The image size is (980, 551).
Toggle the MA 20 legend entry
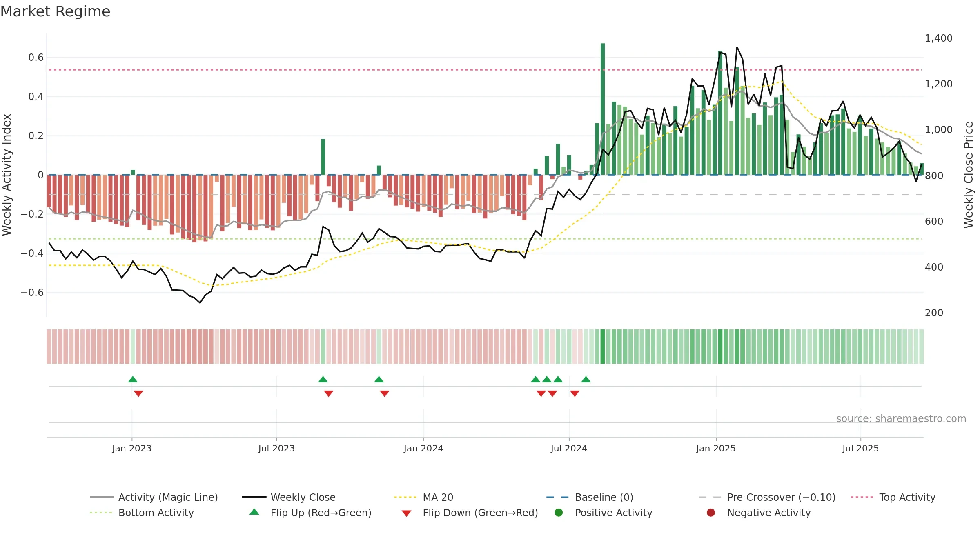coord(423,497)
